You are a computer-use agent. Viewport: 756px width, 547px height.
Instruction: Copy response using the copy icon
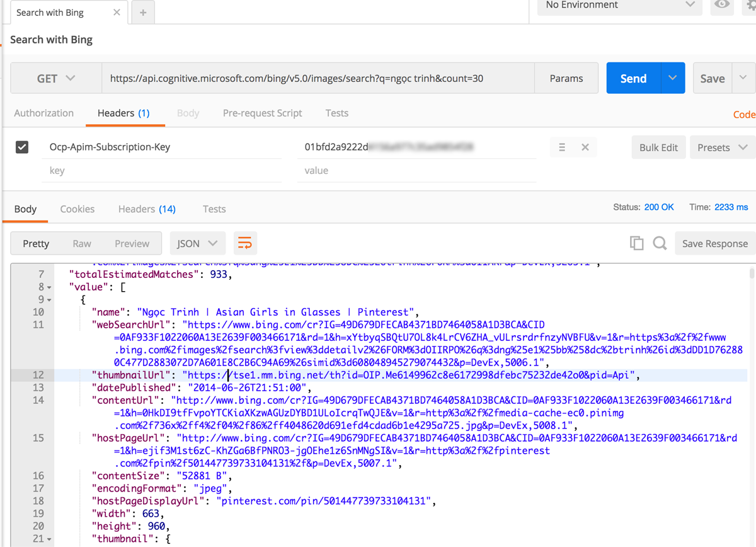636,243
